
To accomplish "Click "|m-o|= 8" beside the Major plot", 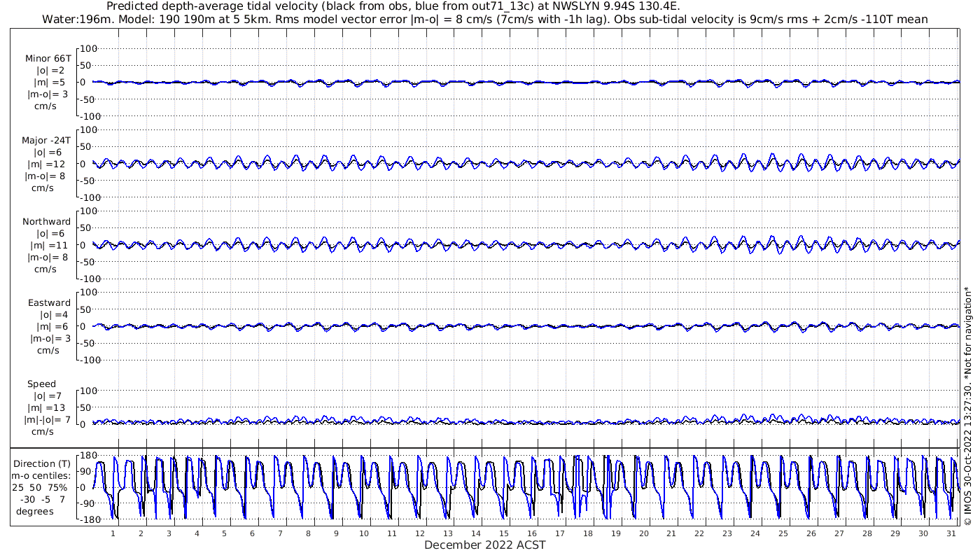I will (46, 176).
